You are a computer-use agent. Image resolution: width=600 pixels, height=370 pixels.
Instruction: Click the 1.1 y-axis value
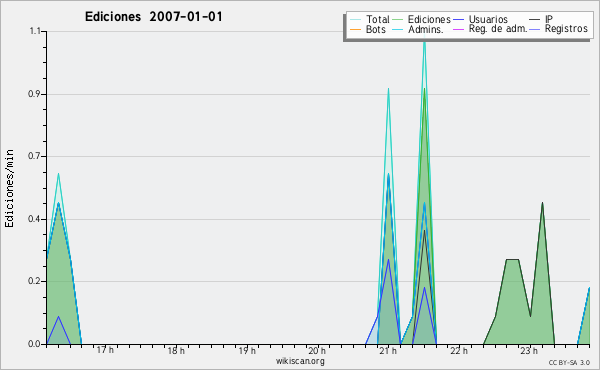click(35, 31)
